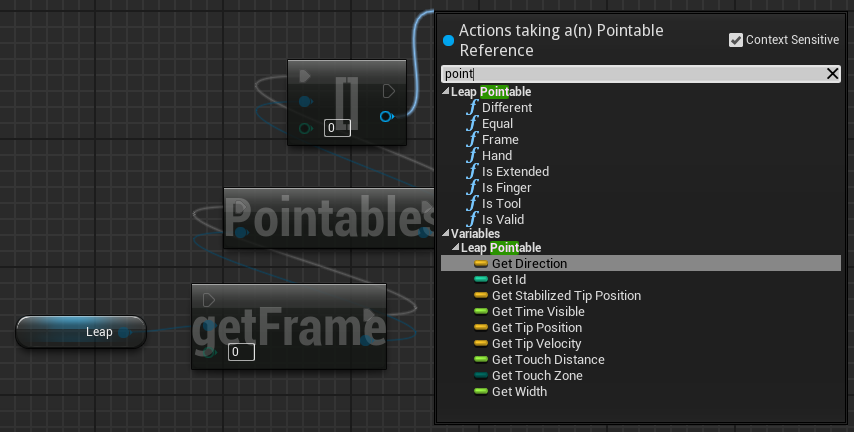Screen dimensions: 854x432
Task: Click green pill icon beside Get Time Visible
Action: pos(481,312)
